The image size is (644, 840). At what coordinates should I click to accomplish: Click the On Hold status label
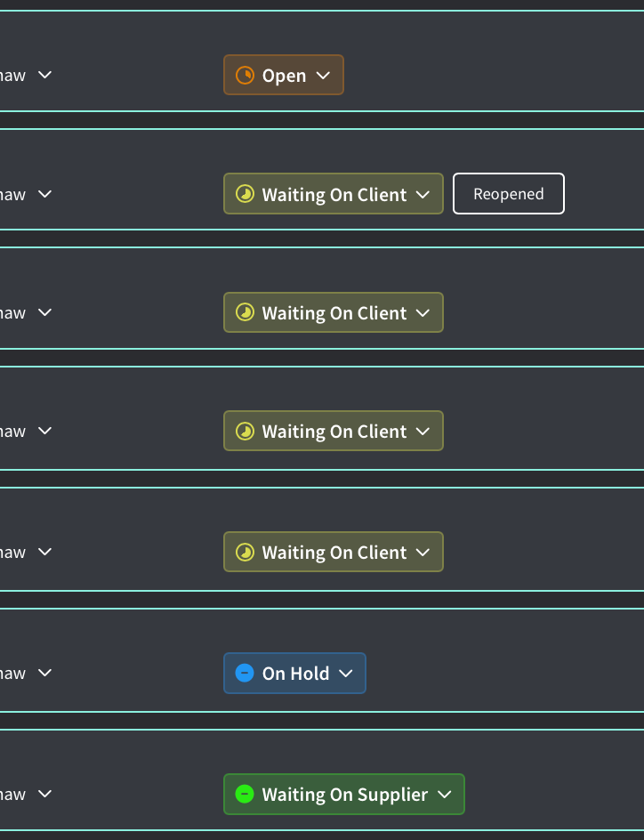point(295,674)
